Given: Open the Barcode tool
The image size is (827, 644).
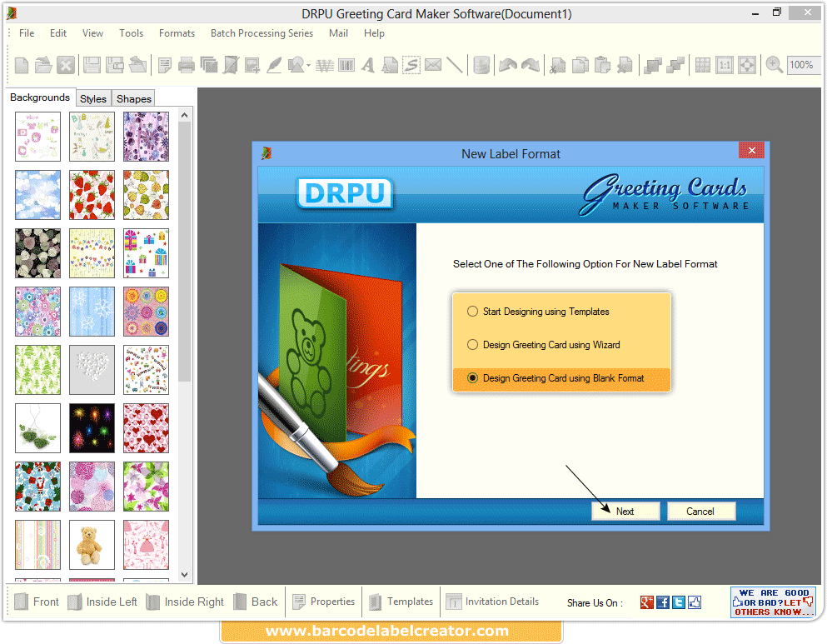Looking at the screenshot, I should (x=345, y=64).
